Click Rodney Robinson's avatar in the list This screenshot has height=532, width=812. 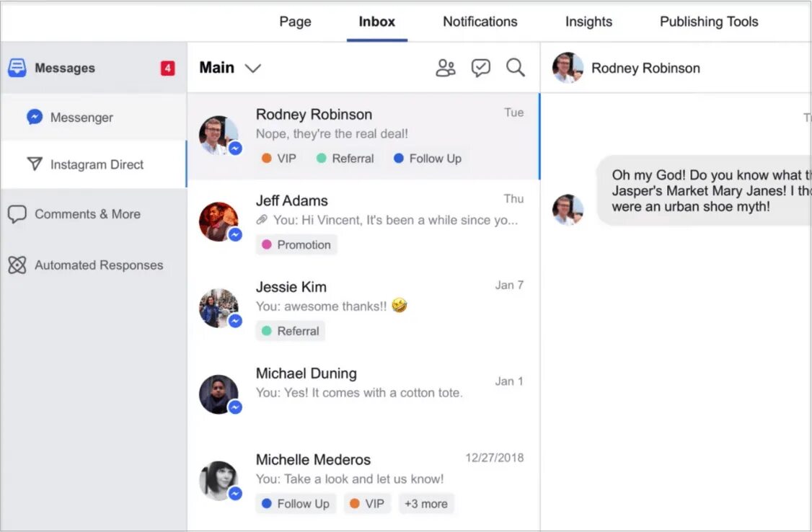point(219,135)
